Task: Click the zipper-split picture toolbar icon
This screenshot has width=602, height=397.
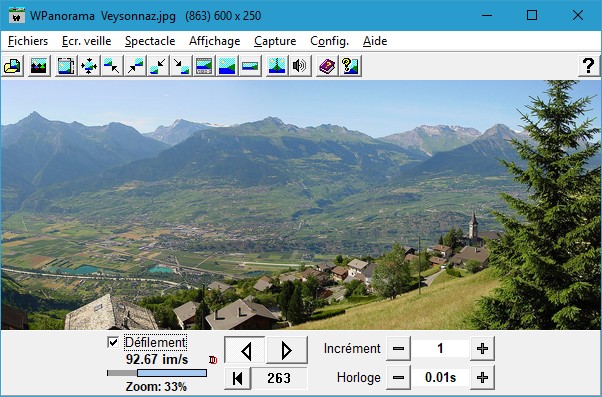Action: (277, 66)
